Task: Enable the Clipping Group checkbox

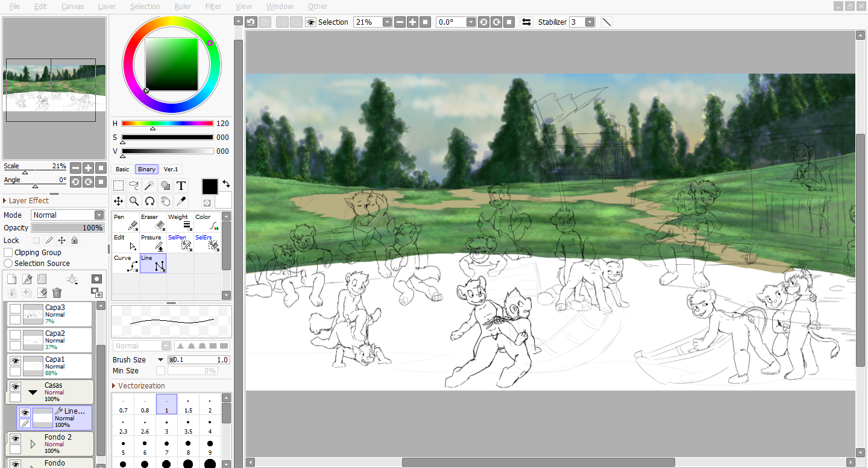Action: pyautogui.click(x=8, y=253)
